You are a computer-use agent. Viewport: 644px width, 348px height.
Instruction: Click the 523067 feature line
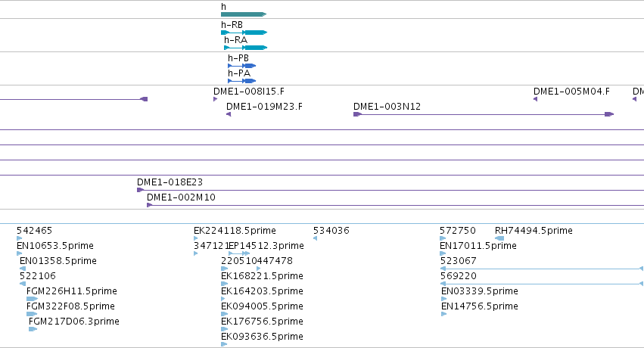click(x=542, y=269)
